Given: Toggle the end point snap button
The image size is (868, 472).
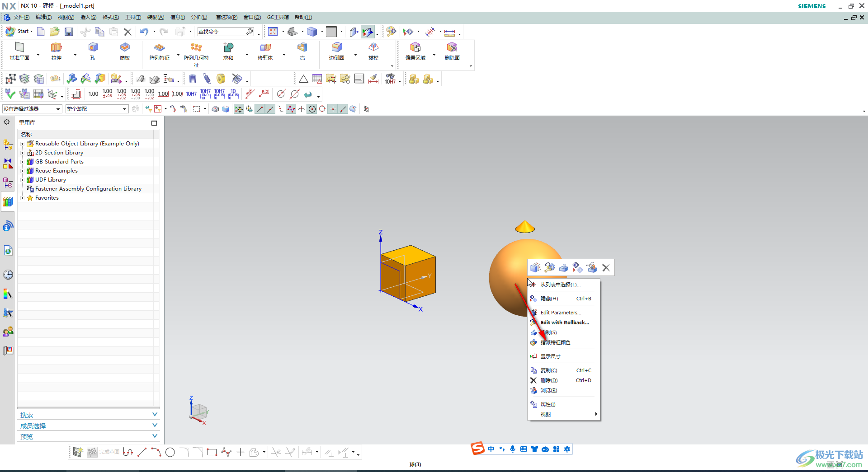Looking at the screenshot, I should [x=260, y=109].
